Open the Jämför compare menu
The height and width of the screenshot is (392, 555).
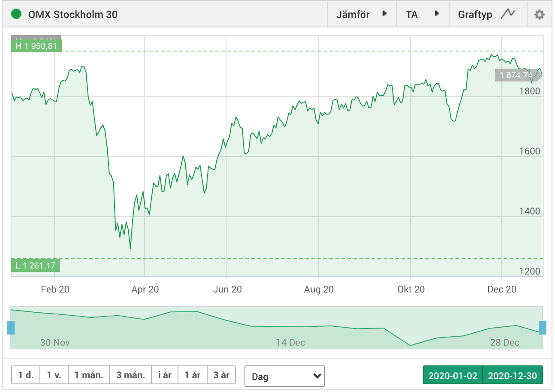(x=362, y=14)
